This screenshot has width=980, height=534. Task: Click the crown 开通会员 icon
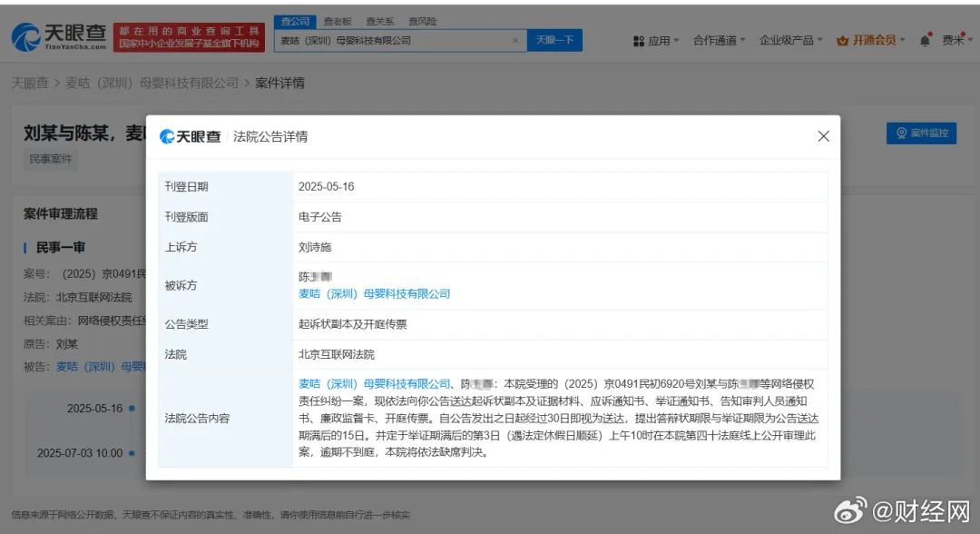coord(842,41)
